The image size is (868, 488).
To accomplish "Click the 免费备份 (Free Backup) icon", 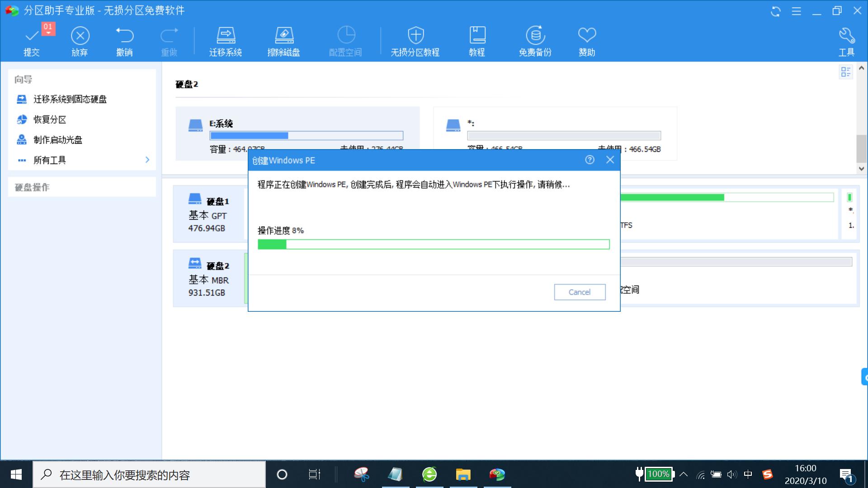I will [x=535, y=40].
